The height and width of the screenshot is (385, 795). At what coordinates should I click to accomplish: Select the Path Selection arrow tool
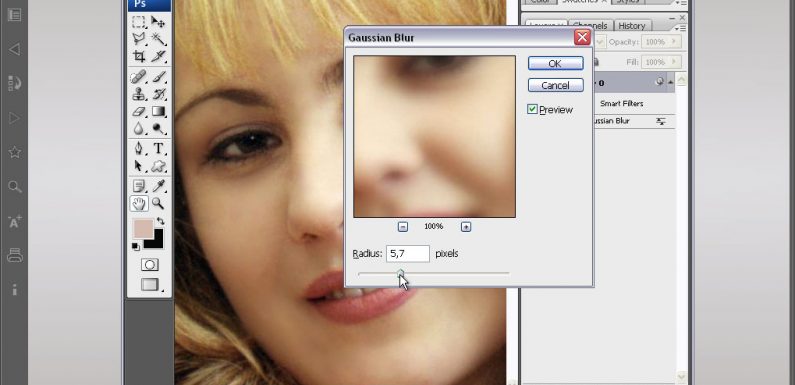[x=138, y=166]
